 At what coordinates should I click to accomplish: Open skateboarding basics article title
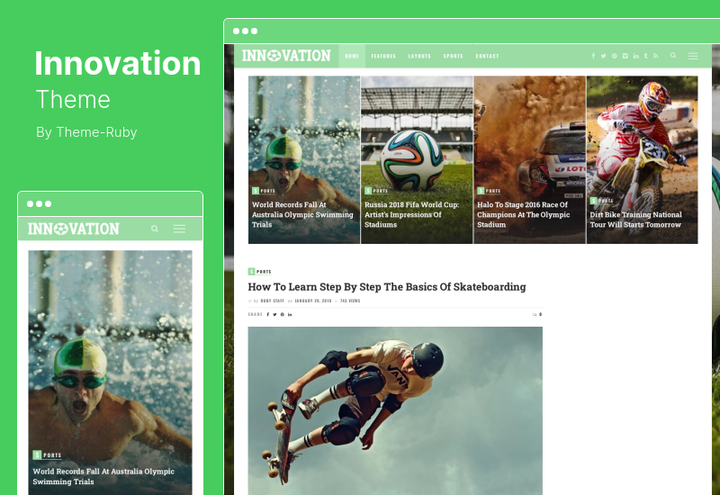tap(387, 287)
